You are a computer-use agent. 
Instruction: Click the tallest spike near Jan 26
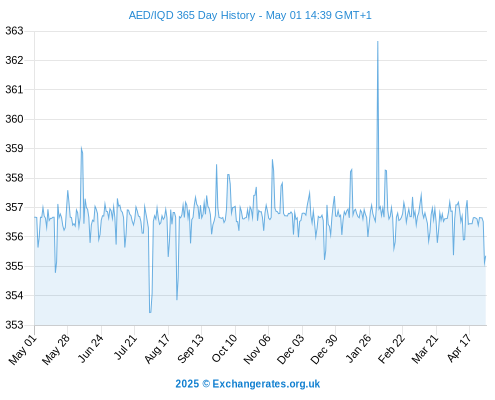click(378, 42)
